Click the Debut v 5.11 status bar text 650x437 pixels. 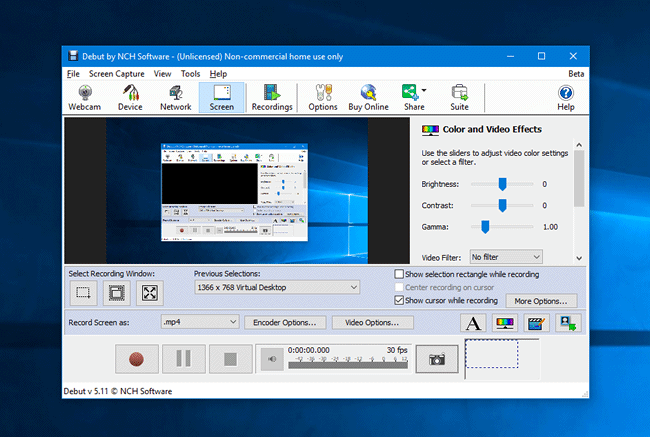(118, 391)
